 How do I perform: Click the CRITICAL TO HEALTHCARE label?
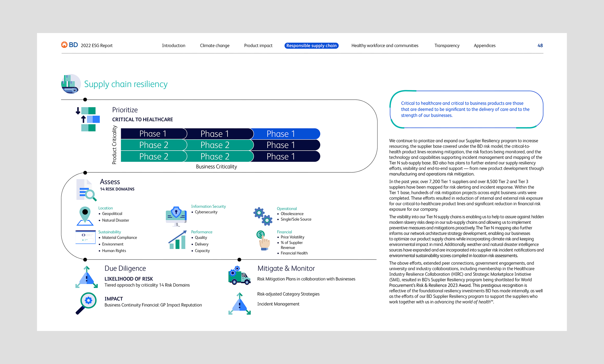[143, 120]
